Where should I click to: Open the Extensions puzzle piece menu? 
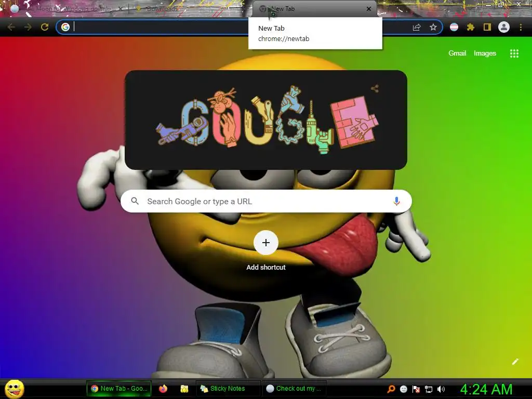(x=471, y=27)
